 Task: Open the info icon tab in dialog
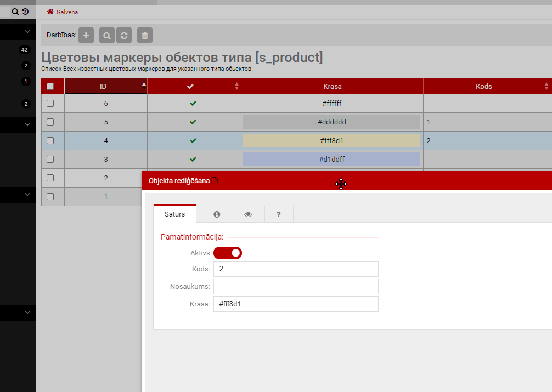coord(217,214)
